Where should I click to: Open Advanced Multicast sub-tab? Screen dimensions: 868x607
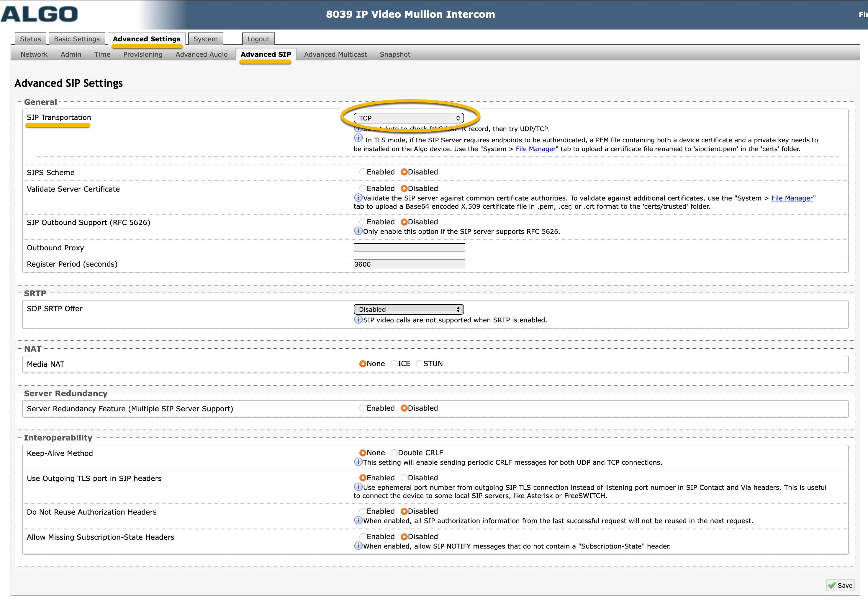(x=335, y=54)
